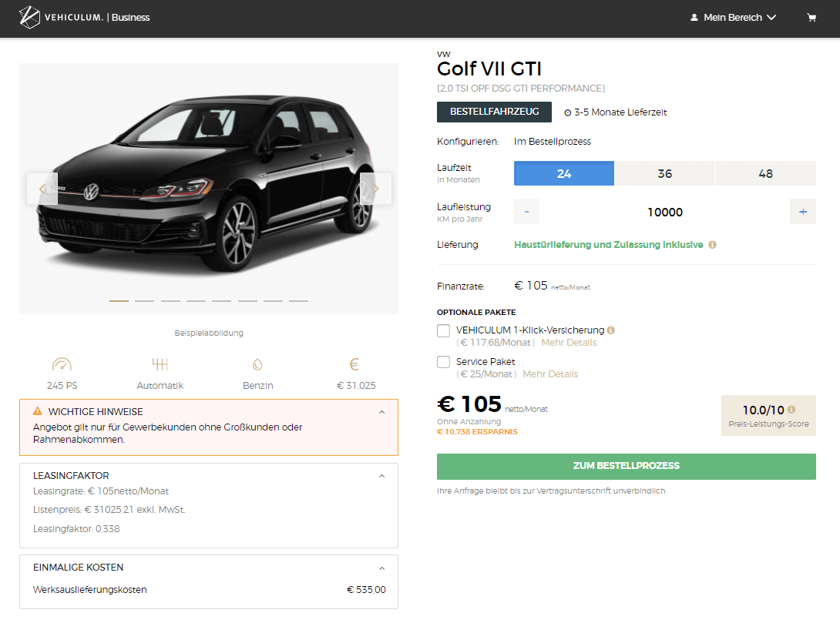The image size is (840, 623).
Task: Show previous car image
Action: (x=42, y=189)
